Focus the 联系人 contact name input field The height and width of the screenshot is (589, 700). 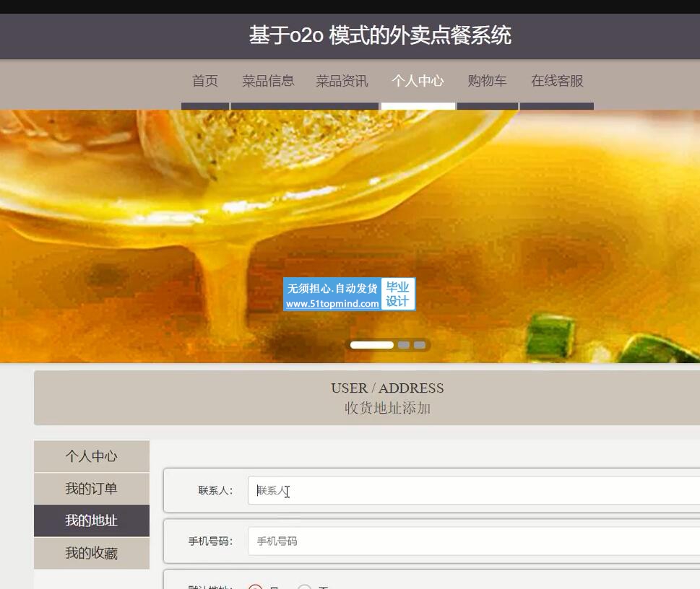474,490
